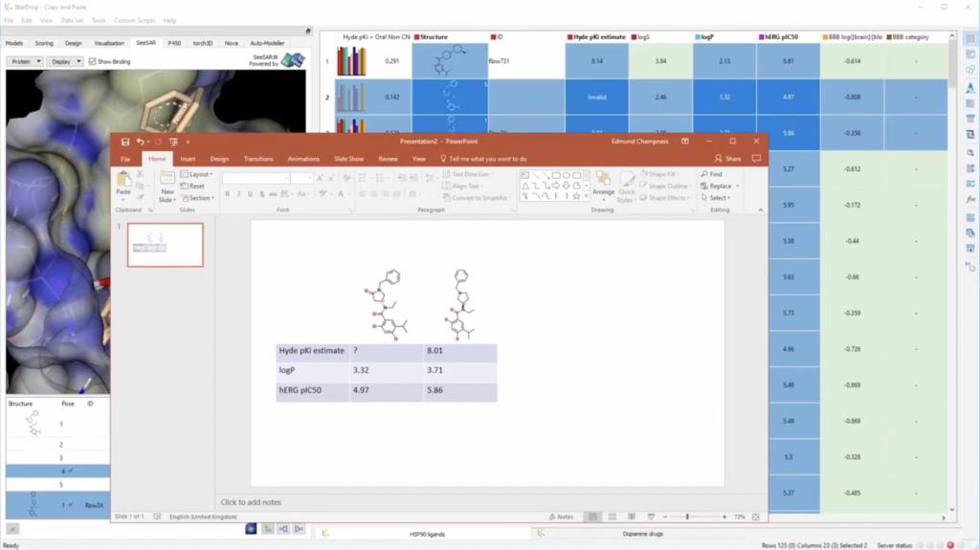
Task: Open the Arrange tool in Drawing group
Action: pos(603,184)
